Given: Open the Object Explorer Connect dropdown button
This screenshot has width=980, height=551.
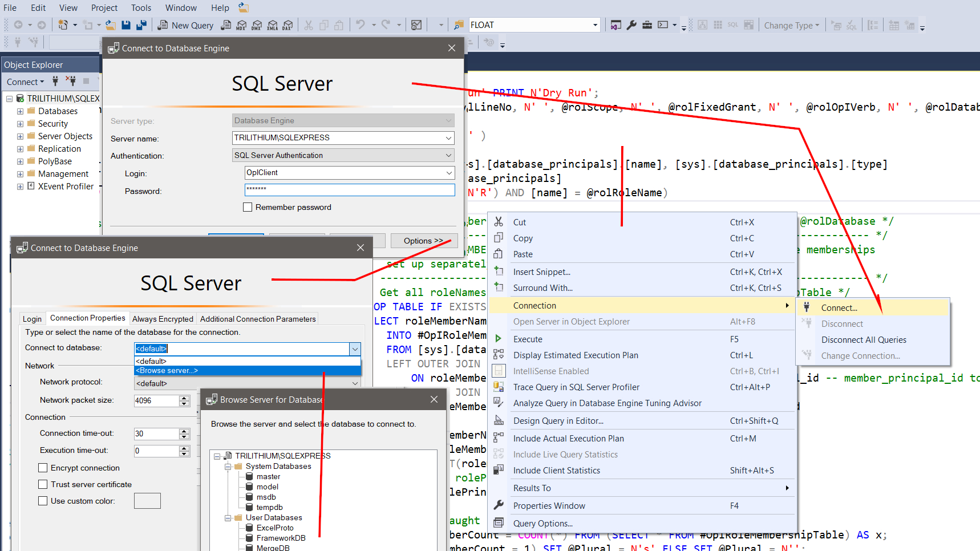Looking at the screenshot, I should (x=25, y=82).
